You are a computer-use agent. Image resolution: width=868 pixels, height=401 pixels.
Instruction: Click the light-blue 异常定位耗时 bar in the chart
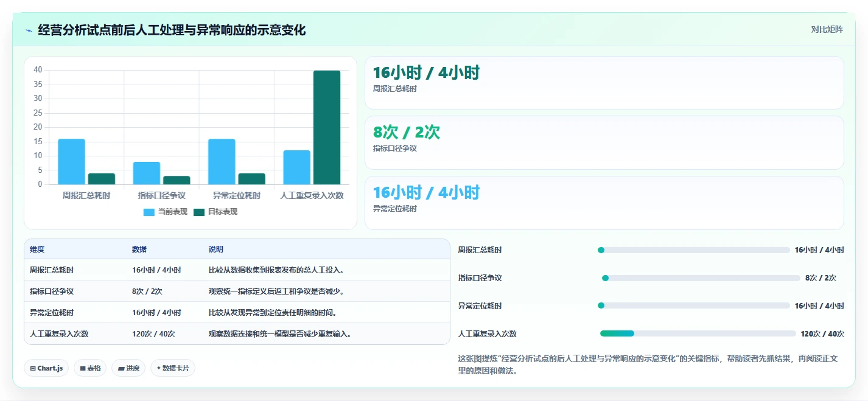click(x=222, y=161)
